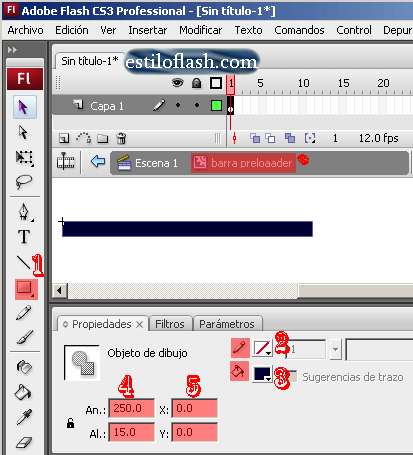Toggle Capa 1 green outline square

pos(216,106)
